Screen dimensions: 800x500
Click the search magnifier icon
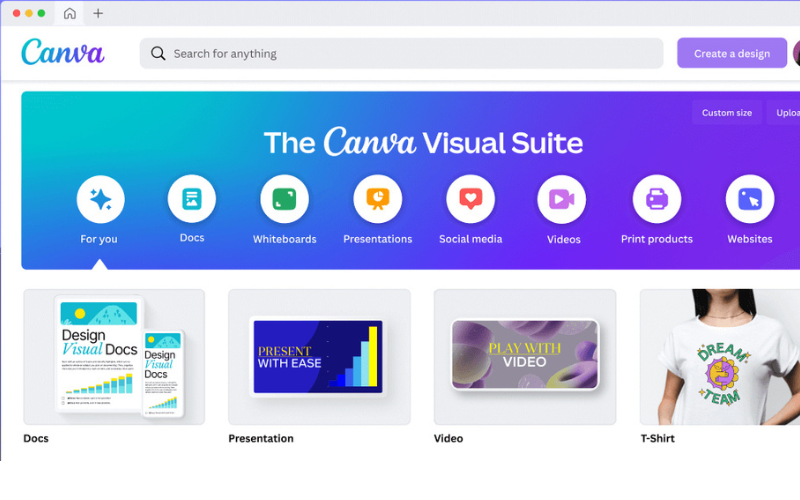(158, 53)
